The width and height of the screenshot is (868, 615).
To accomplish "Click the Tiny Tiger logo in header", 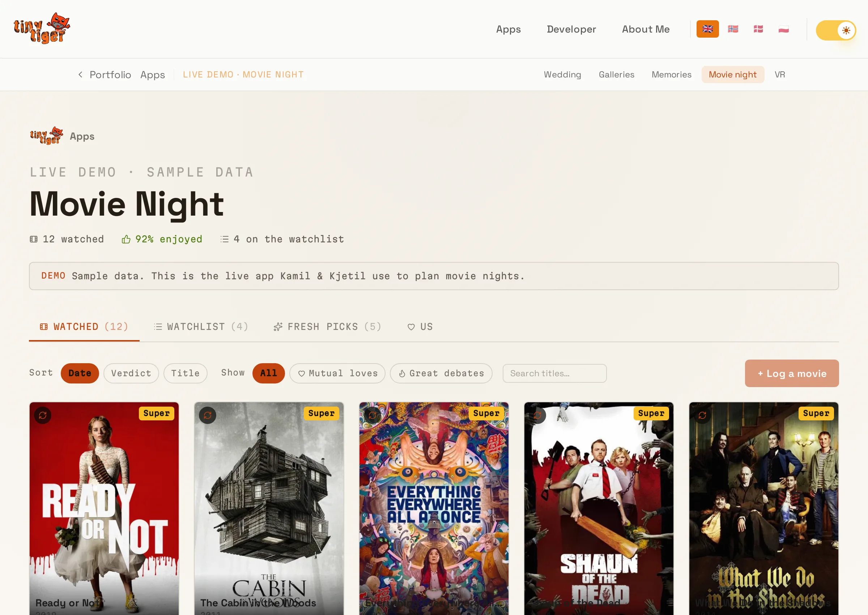I will [42, 29].
